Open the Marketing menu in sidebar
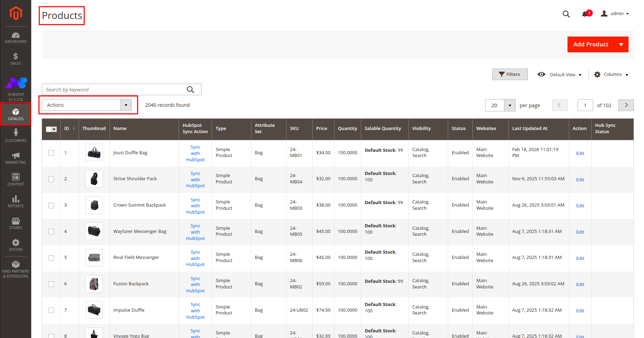The height and width of the screenshot is (338, 644). [16, 158]
